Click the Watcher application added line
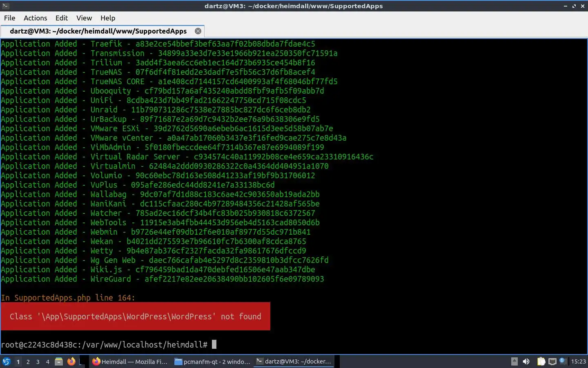Image resolution: width=588 pixels, height=368 pixels. coord(158,213)
